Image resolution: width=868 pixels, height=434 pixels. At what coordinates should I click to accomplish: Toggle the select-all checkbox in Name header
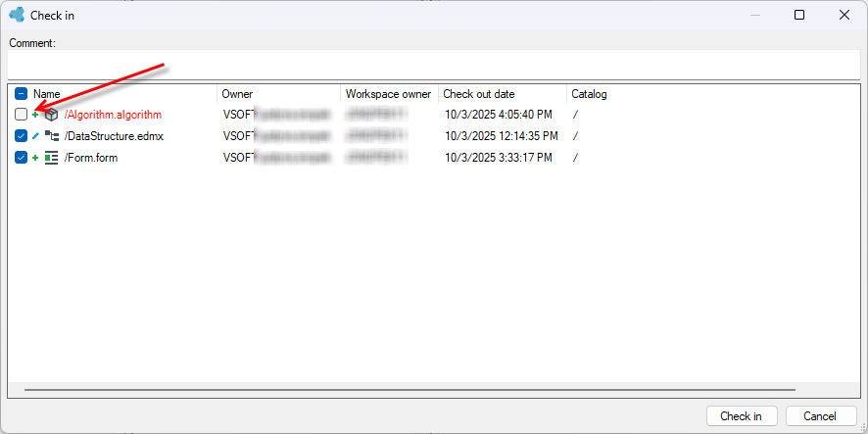coord(21,94)
